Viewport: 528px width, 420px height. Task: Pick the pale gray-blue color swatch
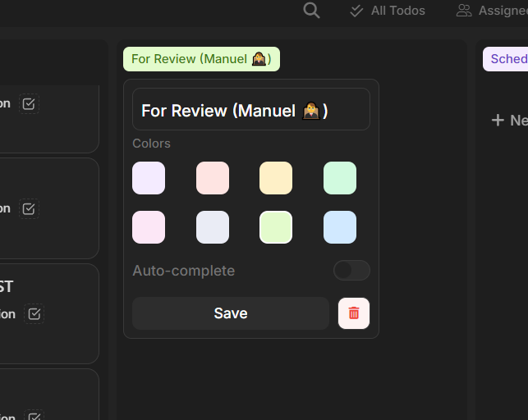(213, 227)
